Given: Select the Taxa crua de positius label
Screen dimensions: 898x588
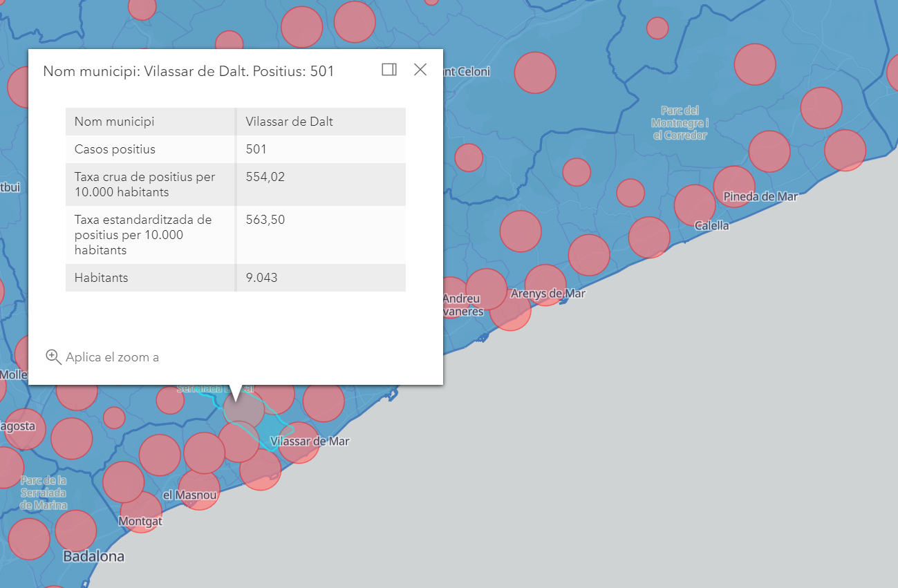Looking at the screenshot, I should tap(144, 184).
